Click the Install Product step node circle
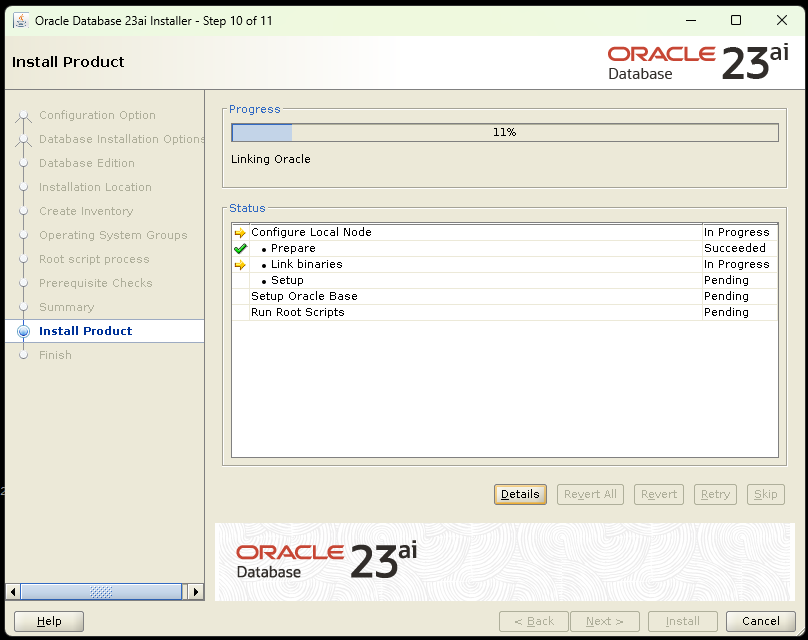The image size is (808, 640). pyautogui.click(x=23, y=331)
